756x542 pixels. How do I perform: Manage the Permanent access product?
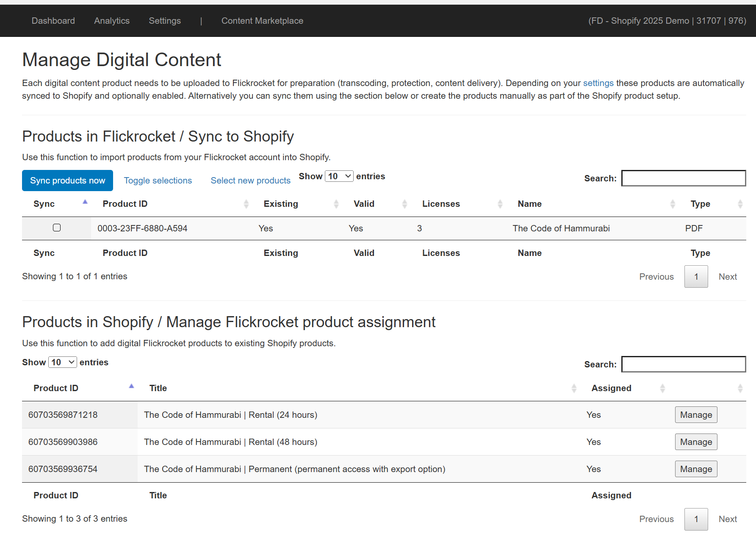tap(696, 469)
